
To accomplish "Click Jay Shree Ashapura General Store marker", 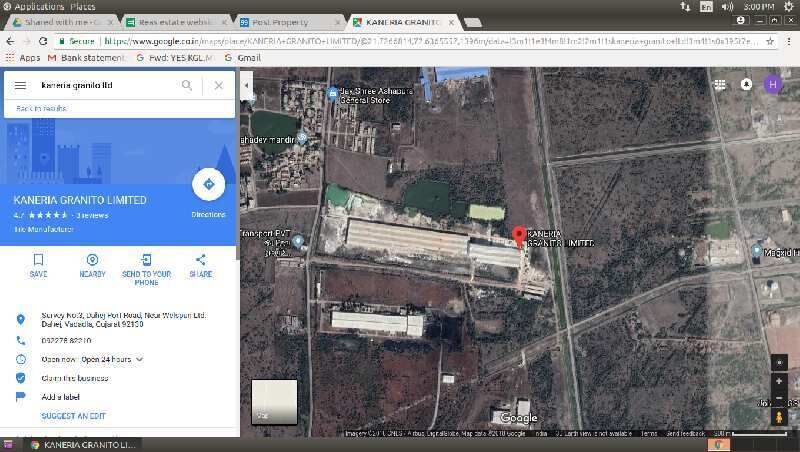I will pos(333,93).
